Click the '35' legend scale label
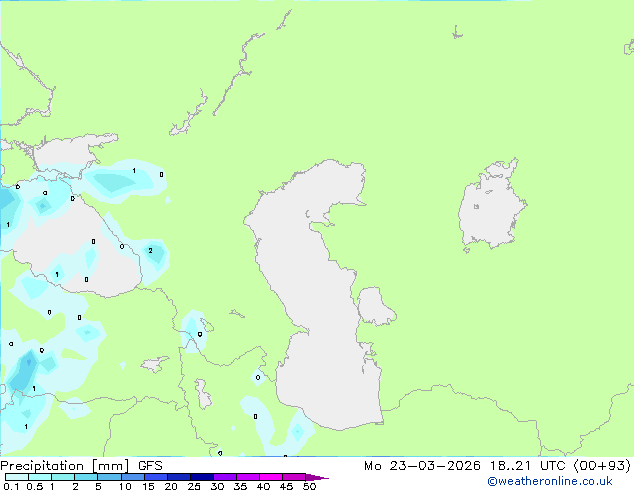Screen dimensions: 634x490 (240, 486)
